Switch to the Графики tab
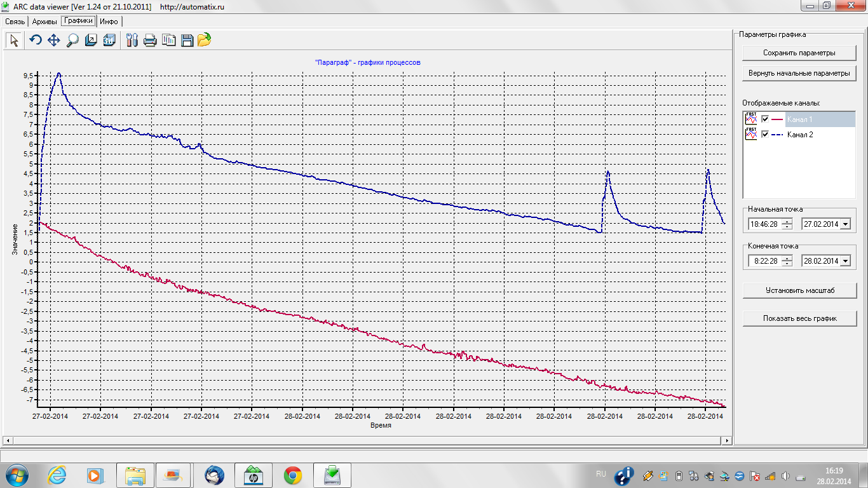868x488 pixels. [x=79, y=21]
